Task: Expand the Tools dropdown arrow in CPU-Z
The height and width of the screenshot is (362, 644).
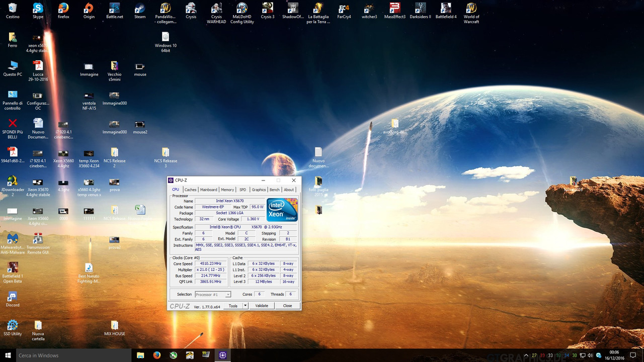Action: (246, 306)
